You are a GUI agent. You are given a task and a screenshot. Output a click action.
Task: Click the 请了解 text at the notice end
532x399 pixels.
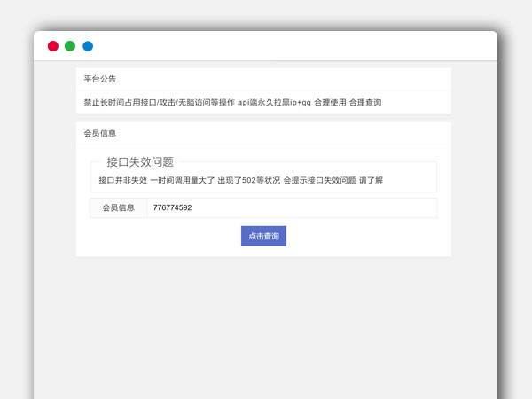click(x=371, y=180)
